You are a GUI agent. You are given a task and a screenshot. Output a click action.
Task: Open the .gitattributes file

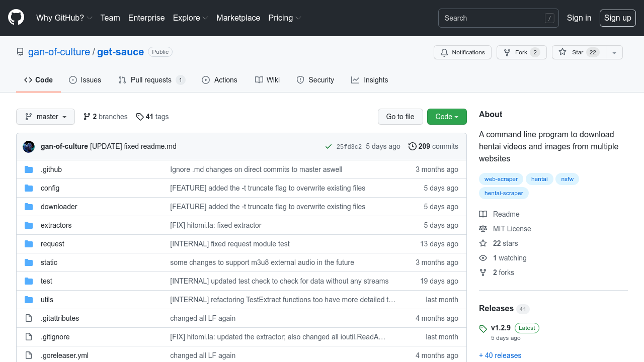click(60, 318)
